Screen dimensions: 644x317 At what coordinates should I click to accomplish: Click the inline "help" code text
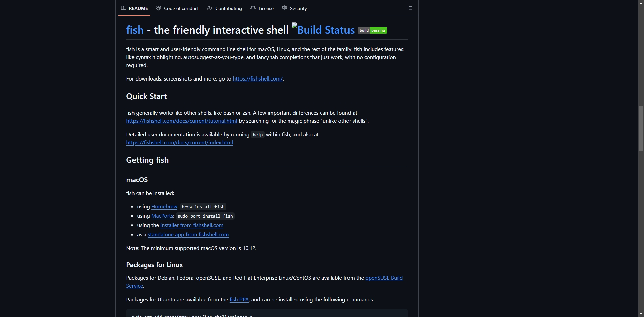pyautogui.click(x=258, y=135)
